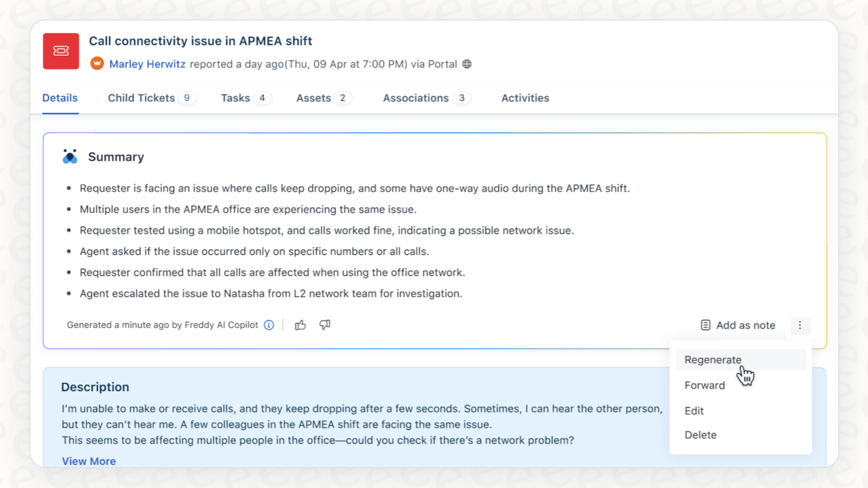The image size is (868, 488).
Task: Open the Associations tab
Action: (416, 98)
